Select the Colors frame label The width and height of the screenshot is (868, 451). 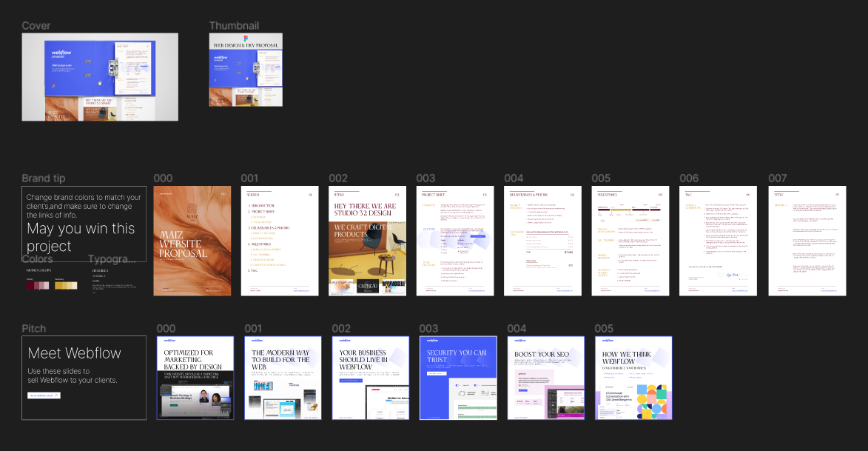[37, 258]
